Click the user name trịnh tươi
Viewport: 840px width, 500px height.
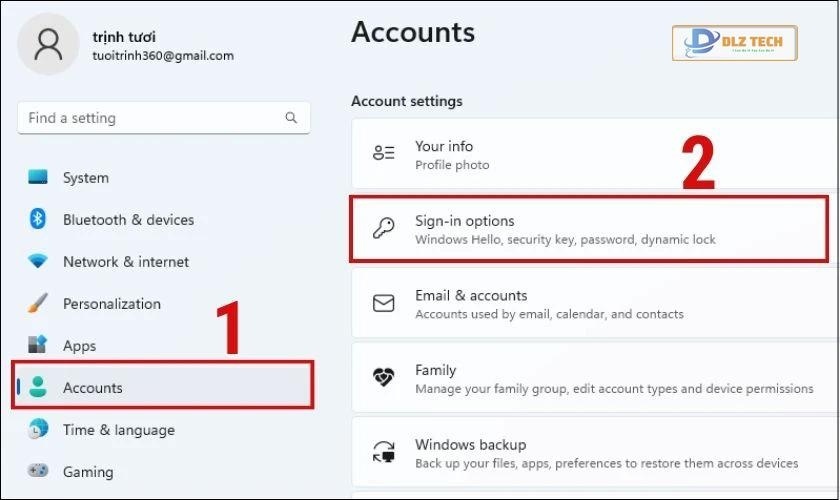pos(124,36)
